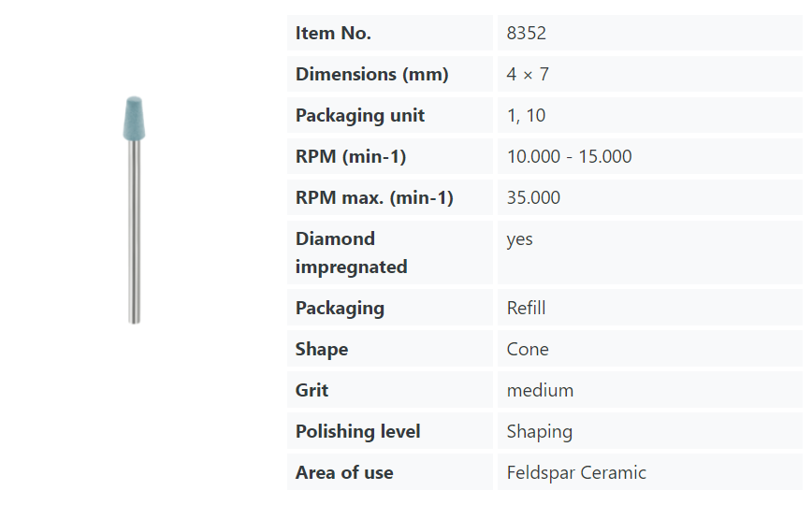
Task: Select the "RPM max. (min-1)" label
Action: pyautogui.click(x=373, y=197)
